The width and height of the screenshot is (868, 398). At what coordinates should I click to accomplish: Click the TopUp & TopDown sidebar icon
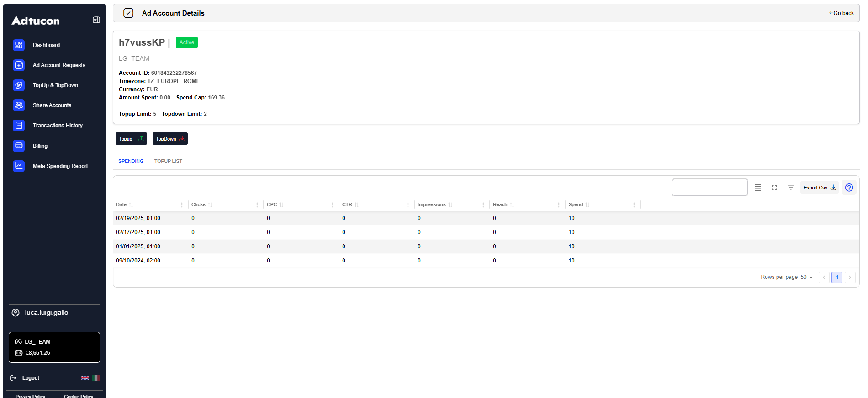pos(19,85)
